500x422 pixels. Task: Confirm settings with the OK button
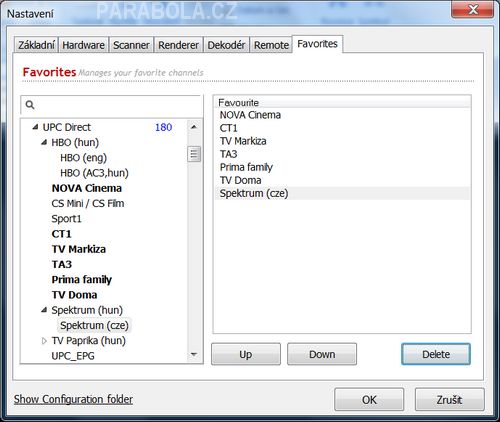(369, 399)
